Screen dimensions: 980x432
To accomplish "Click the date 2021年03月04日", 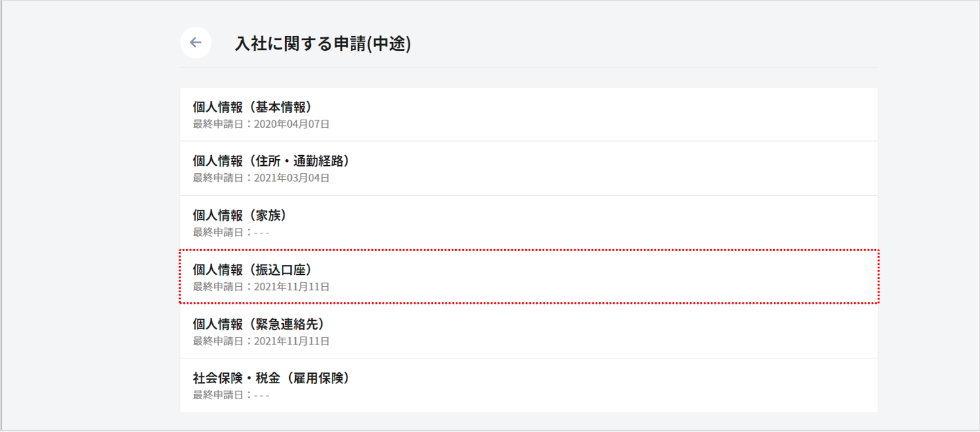I will [292, 178].
